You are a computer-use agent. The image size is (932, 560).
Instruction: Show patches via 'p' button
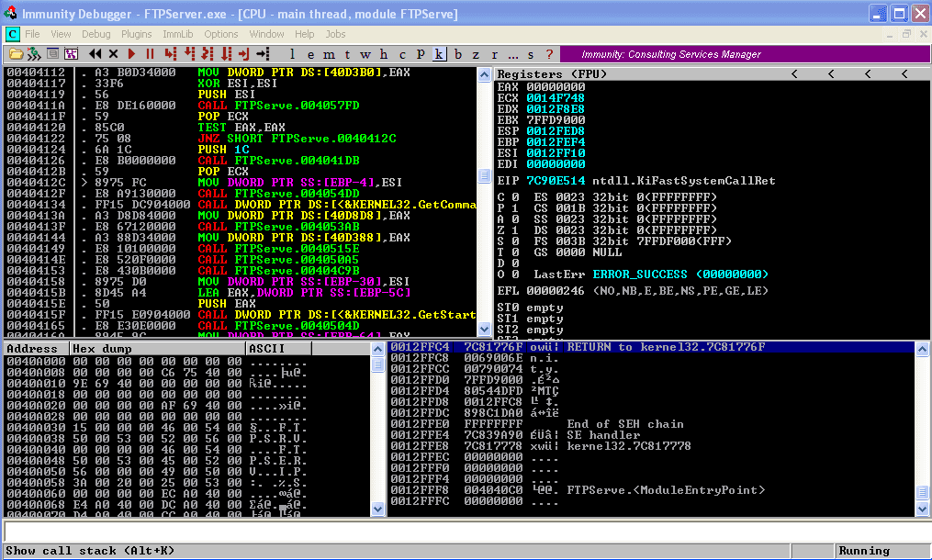click(x=421, y=54)
